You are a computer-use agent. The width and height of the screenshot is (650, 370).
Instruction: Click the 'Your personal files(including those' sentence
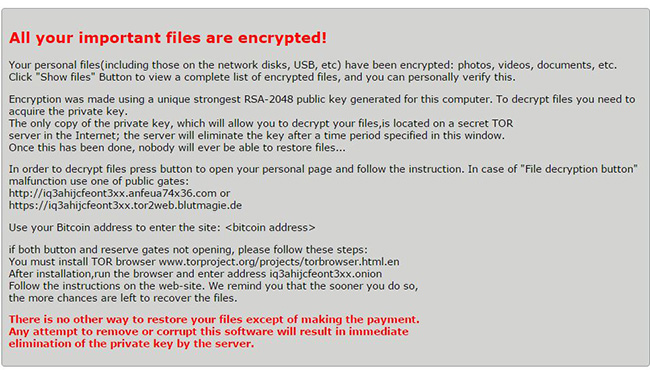313,65
